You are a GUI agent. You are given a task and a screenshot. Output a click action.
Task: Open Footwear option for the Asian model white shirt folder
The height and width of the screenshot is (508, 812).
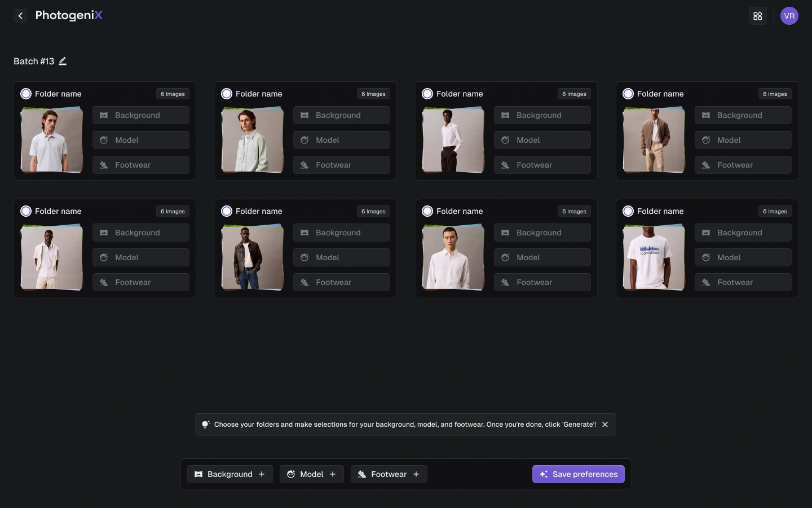pos(542,282)
